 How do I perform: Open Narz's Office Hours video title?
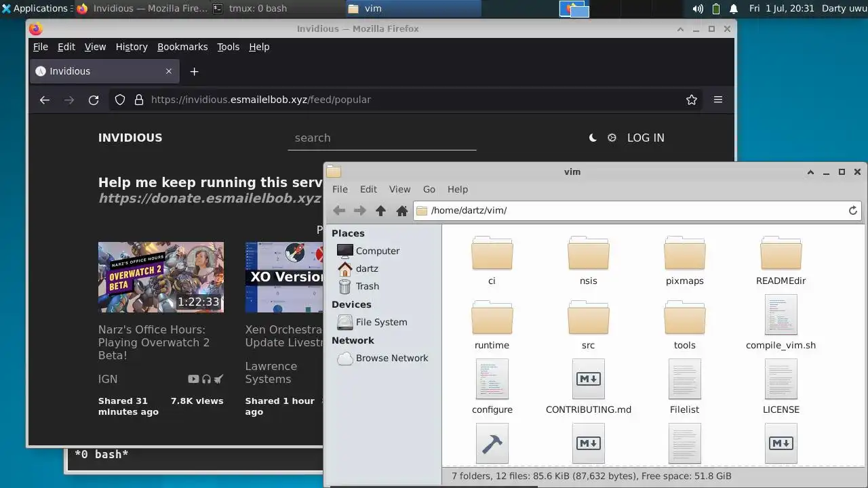(154, 342)
